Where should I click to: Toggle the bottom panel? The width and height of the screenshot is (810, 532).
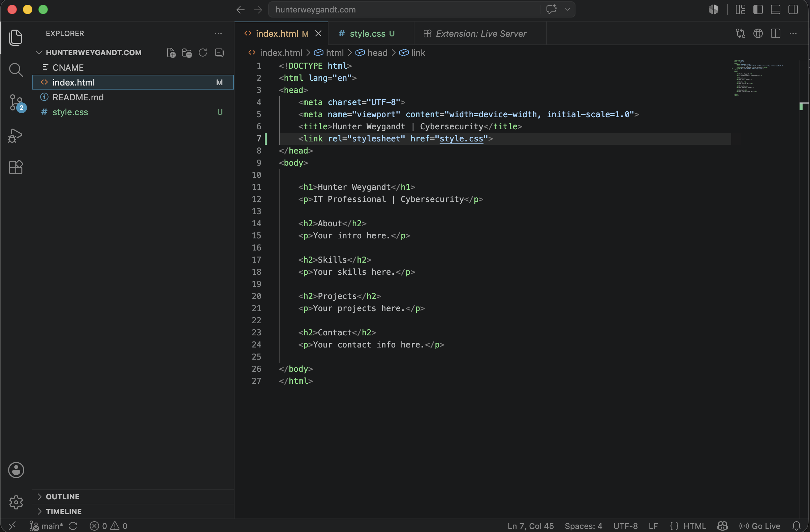pyautogui.click(x=776, y=9)
